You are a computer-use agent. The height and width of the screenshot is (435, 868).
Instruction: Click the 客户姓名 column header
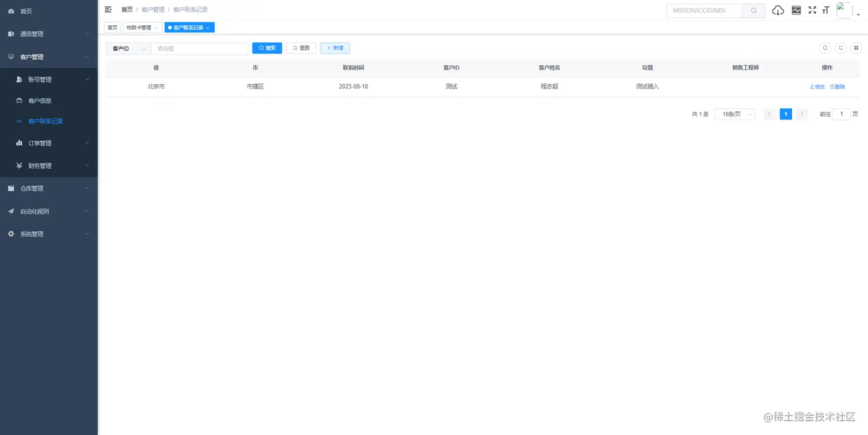pos(549,68)
